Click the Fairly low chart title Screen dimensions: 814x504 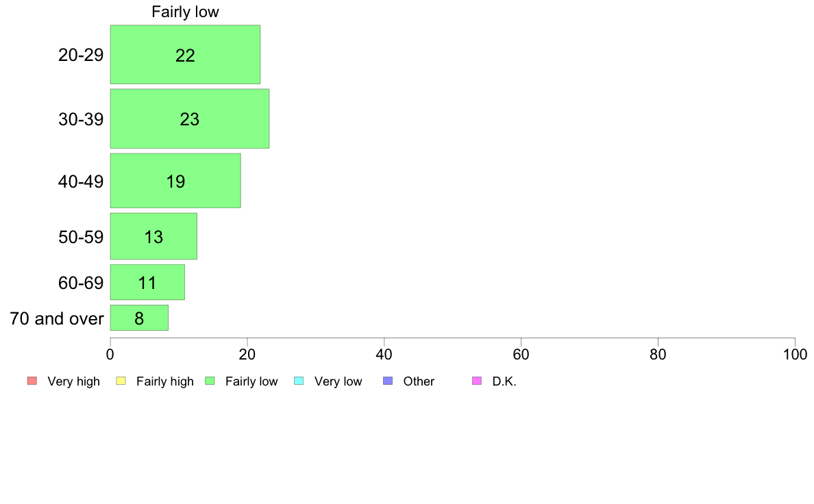pyautogui.click(x=185, y=12)
